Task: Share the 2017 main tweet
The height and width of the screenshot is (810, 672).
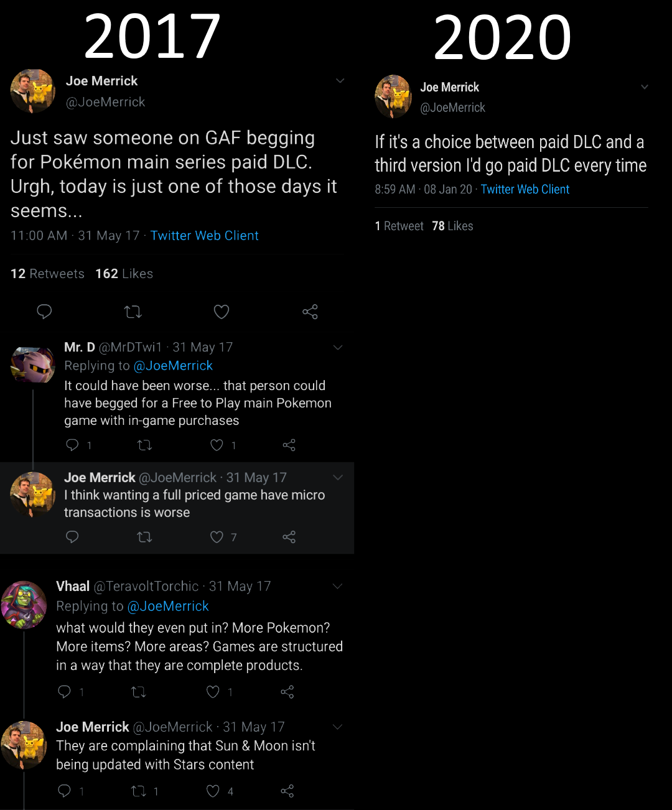Action: [310, 312]
